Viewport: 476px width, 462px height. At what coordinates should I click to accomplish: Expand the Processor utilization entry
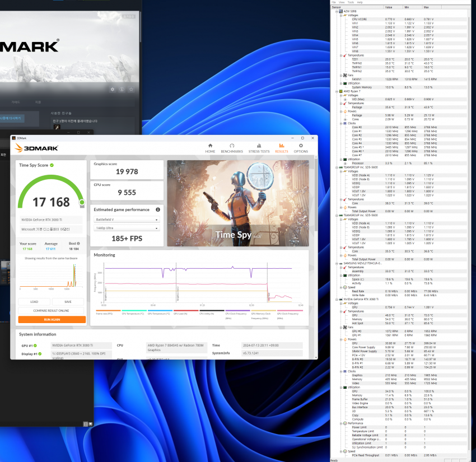tap(345, 164)
